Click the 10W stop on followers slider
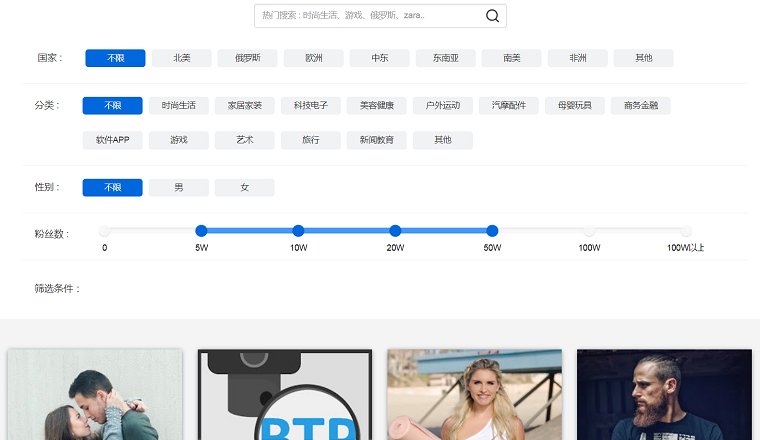The width and height of the screenshot is (760, 440). click(298, 231)
